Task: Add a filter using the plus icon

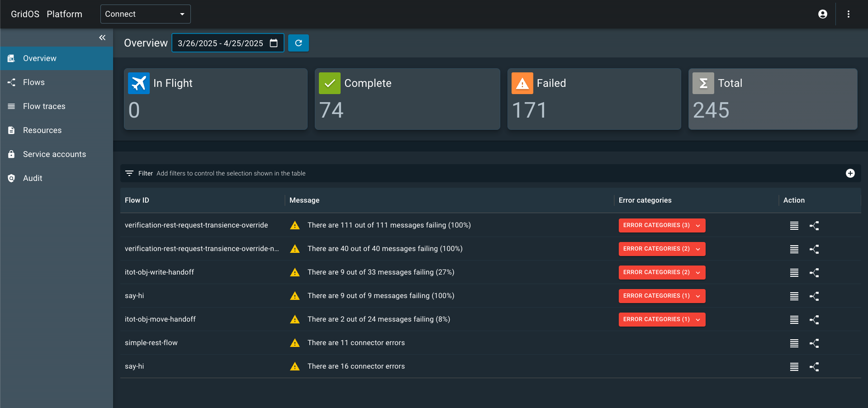Action: 850,173
